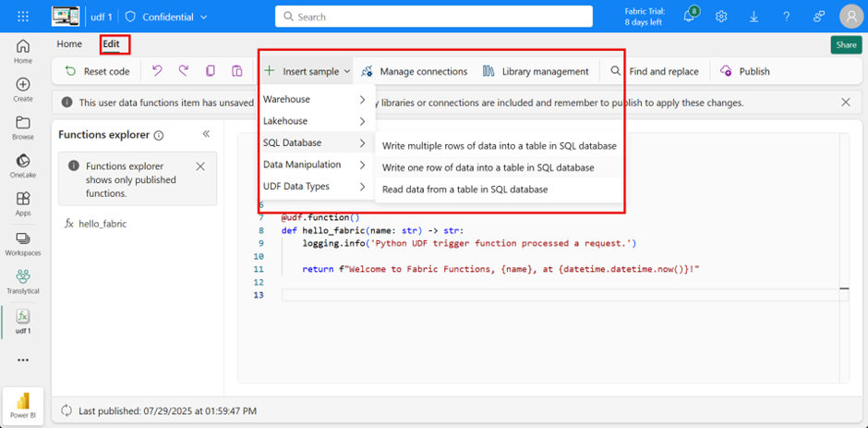Screen dimensions: 868x428
Task: Expand the Warehouse sample submenu
Action: pos(314,99)
